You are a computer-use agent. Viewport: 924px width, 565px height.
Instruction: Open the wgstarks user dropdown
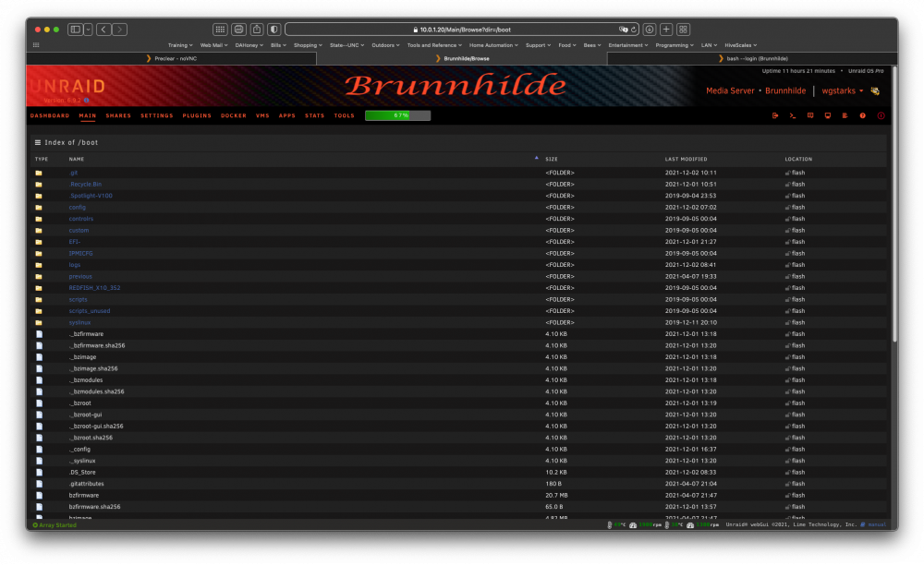842,90
